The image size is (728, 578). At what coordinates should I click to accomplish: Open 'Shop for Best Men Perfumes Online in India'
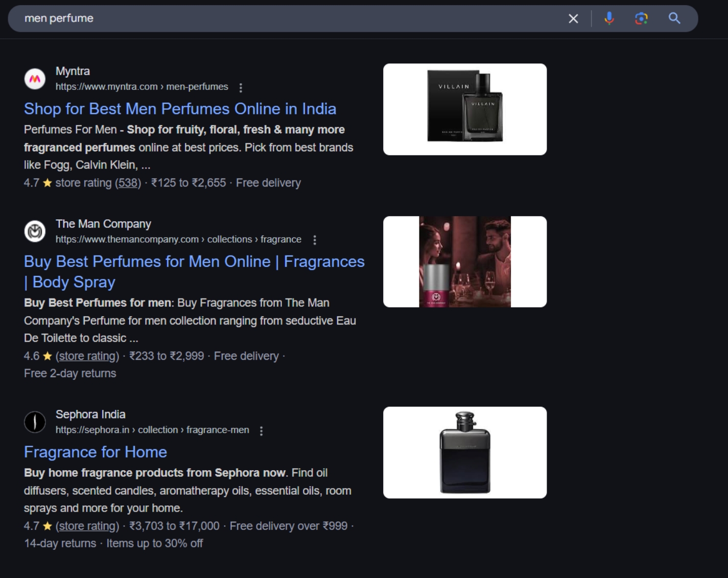click(180, 109)
